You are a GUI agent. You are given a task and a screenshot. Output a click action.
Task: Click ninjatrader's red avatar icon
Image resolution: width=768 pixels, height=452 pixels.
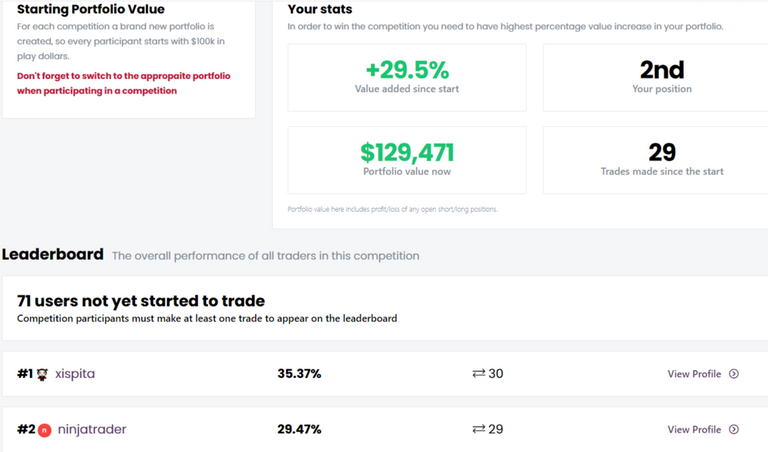coord(45,430)
